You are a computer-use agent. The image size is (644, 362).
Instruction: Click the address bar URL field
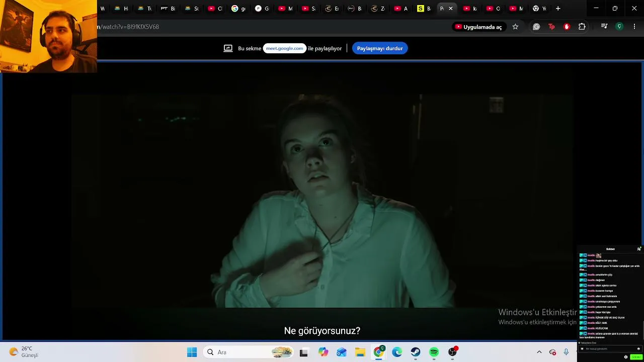(x=272, y=27)
